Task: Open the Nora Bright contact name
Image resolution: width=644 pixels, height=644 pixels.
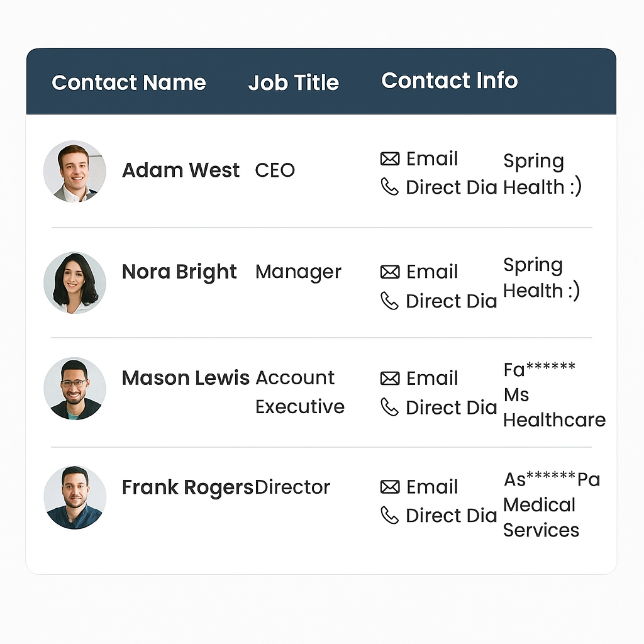Action: (179, 272)
